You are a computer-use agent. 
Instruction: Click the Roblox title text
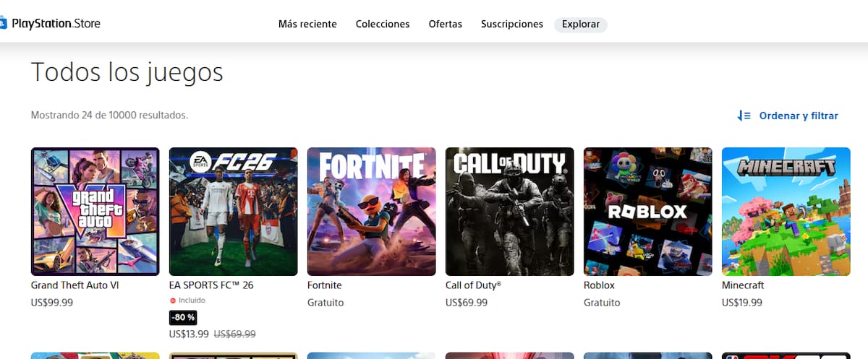[599, 285]
